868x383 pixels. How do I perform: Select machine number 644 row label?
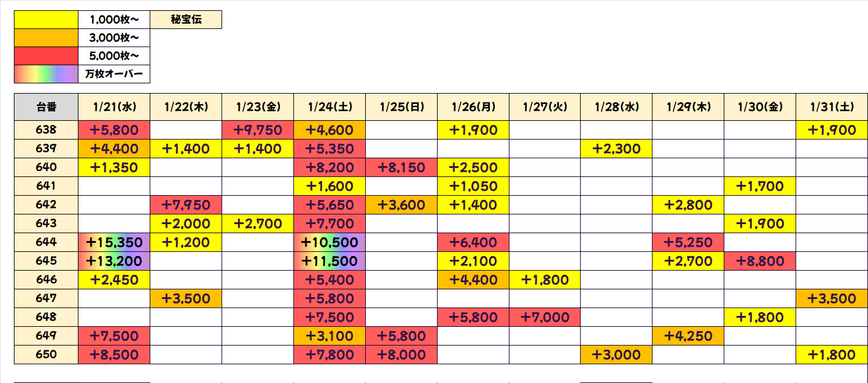coord(46,242)
